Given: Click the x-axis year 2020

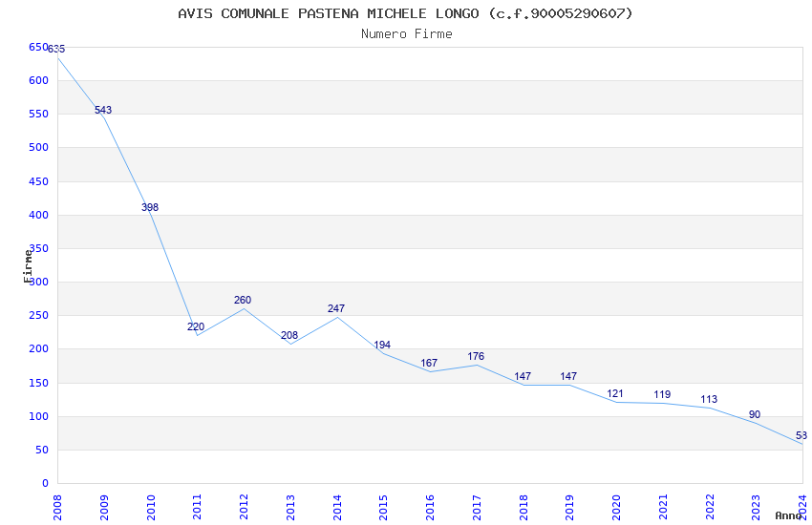Looking at the screenshot, I should 616,507.
